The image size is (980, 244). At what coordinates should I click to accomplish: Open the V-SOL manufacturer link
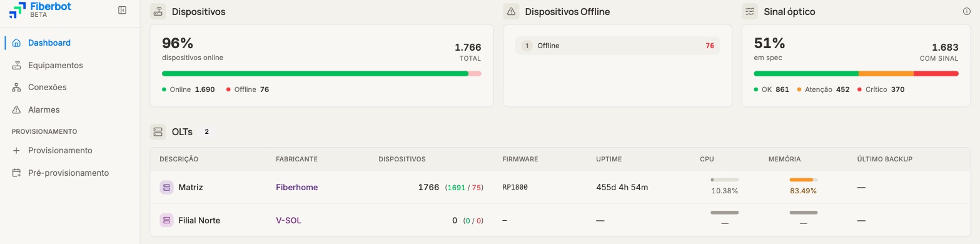pos(288,220)
